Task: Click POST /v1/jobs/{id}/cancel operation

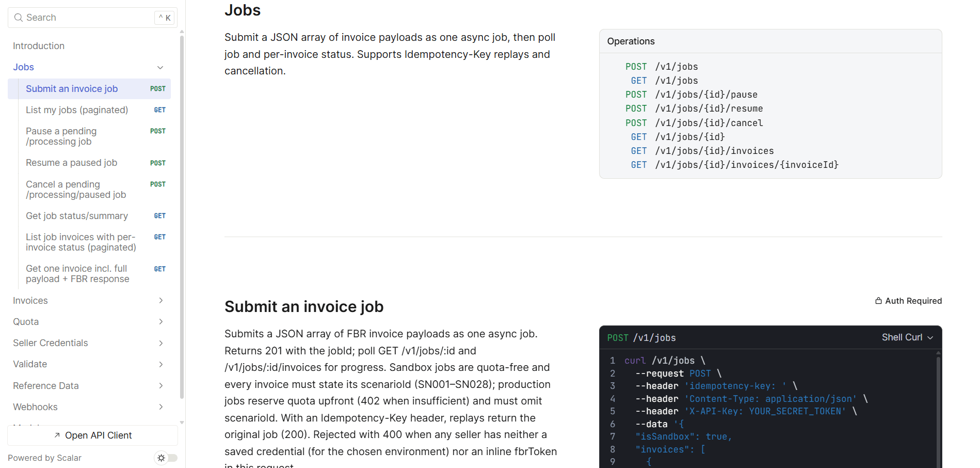Action: click(694, 123)
